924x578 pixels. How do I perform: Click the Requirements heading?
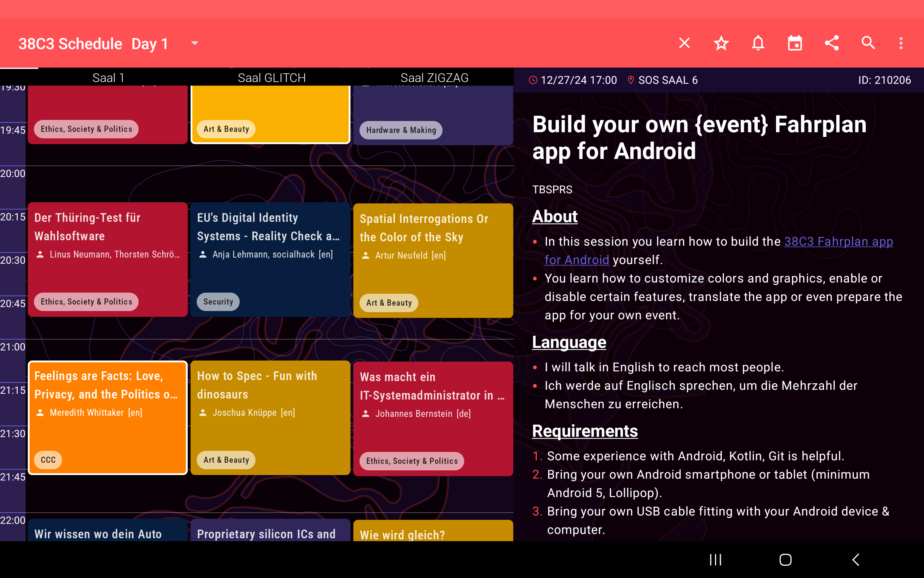click(x=585, y=431)
